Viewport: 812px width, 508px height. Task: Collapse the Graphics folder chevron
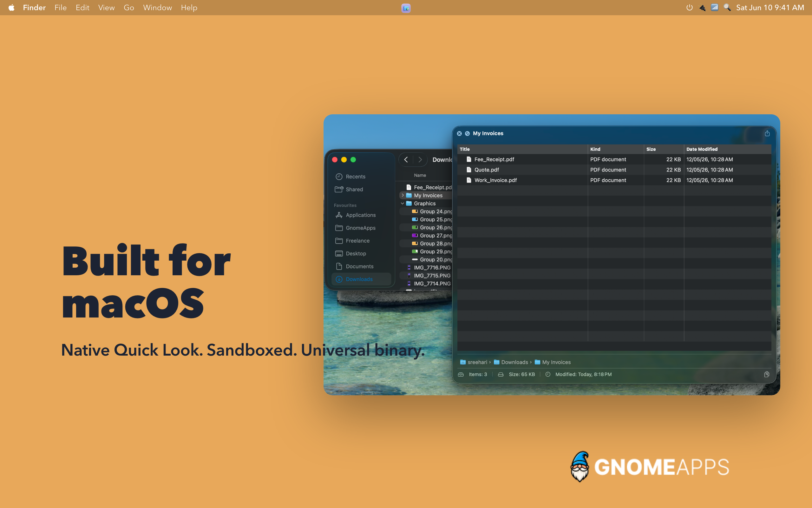coord(403,203)
